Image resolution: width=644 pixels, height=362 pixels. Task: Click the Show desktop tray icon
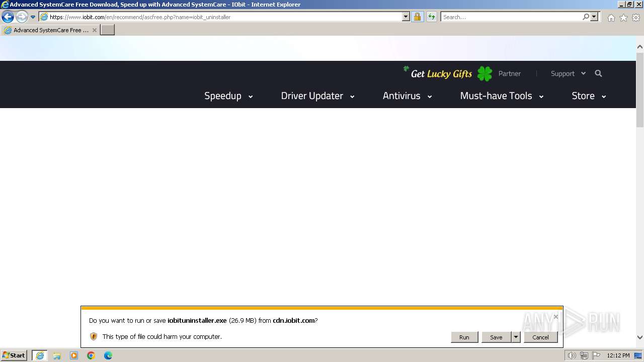(638, 355)
